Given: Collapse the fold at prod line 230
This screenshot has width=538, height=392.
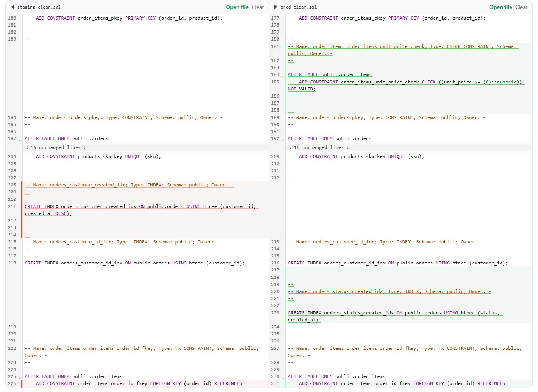Looking at the screenshot, I should (283, 378).
